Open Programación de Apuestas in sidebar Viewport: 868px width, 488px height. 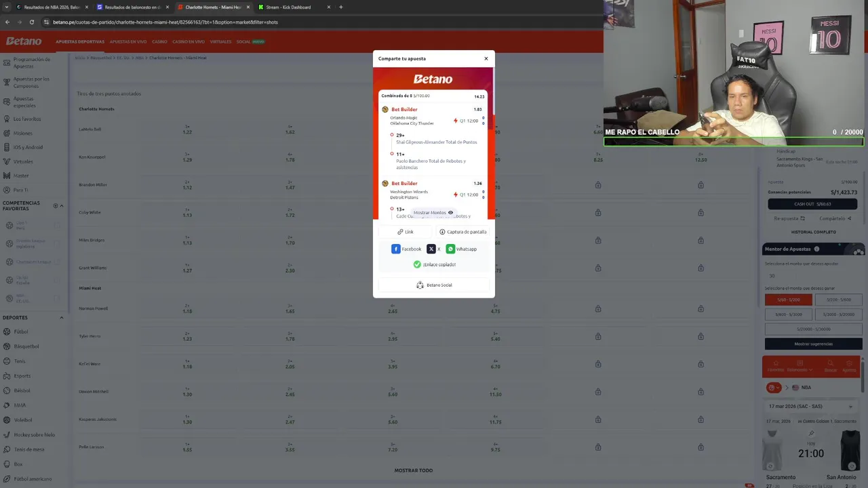31,62
